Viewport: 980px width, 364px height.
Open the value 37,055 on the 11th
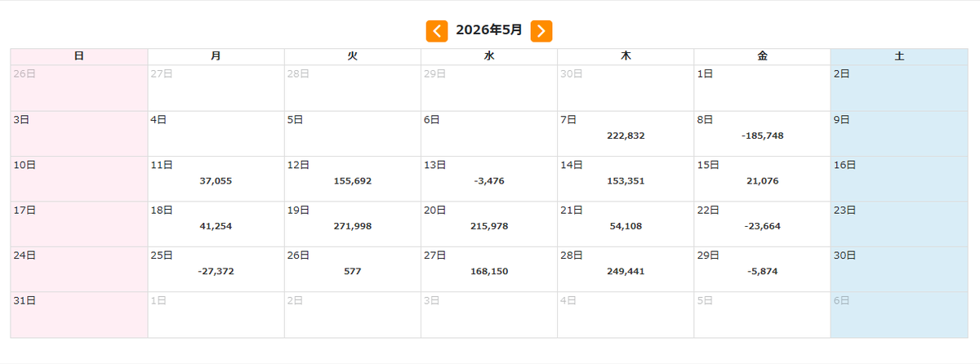click(x=216, y=180)
